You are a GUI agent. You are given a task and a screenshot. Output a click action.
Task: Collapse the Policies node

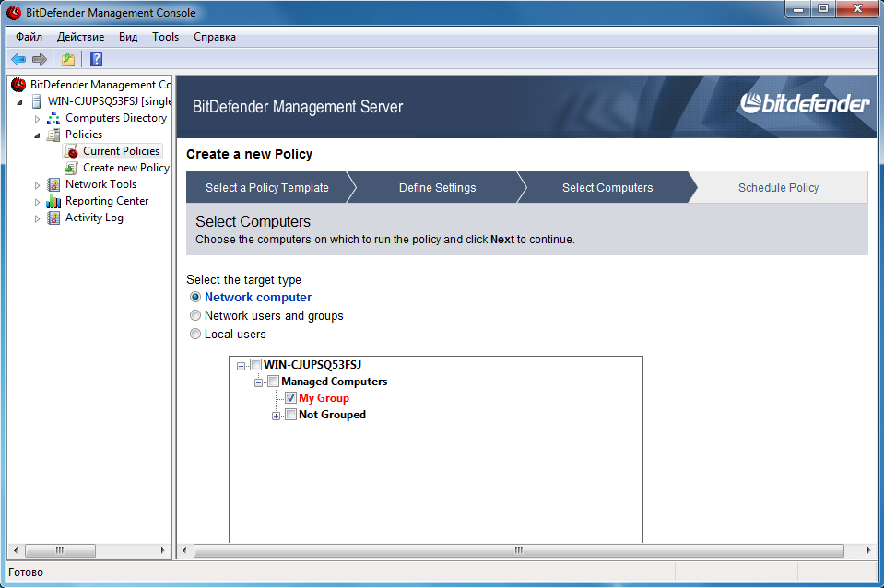pyautogui.click(x=37, y=135)
